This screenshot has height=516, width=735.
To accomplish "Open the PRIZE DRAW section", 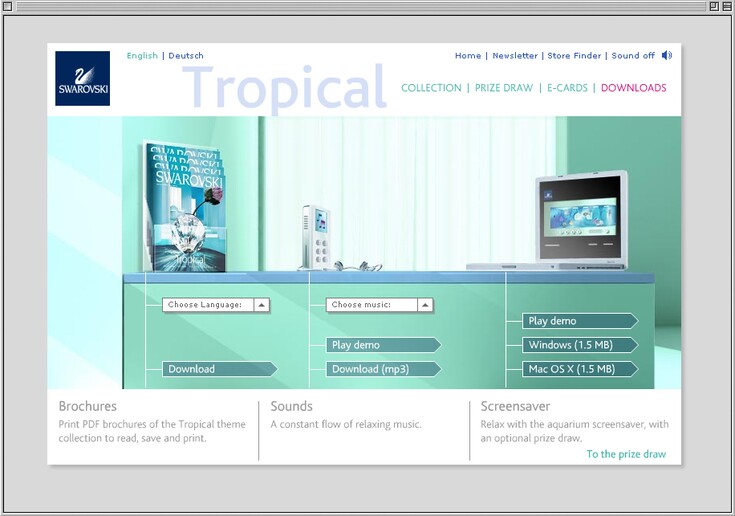I will tap(504, 88).
